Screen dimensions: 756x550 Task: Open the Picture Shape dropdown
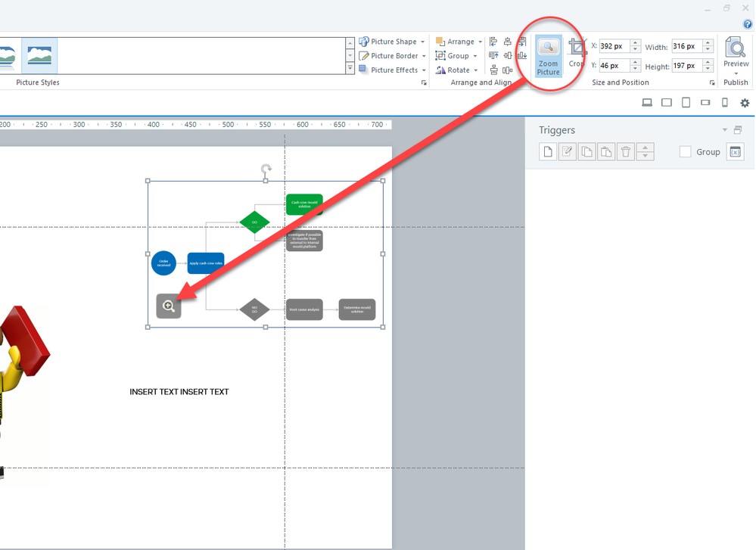coord(392,42)
